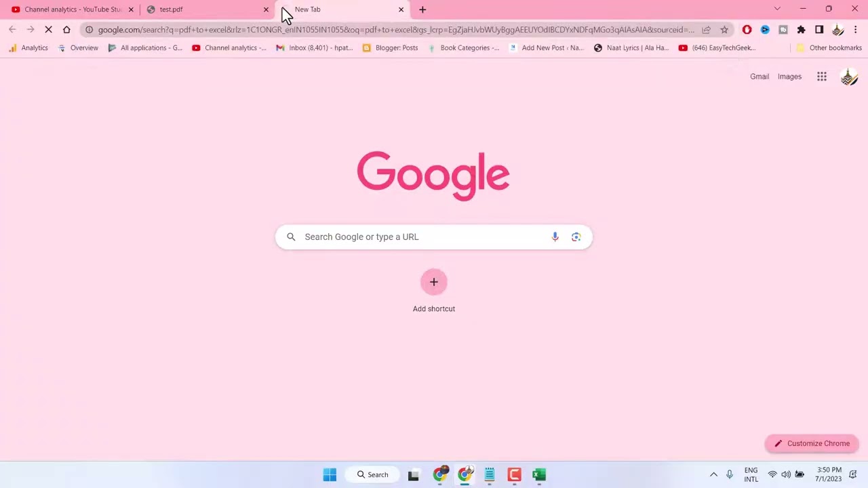Open Google account avatar on the page
The width and height of the screenshot is (868, 488).
(x=849, y=77)
